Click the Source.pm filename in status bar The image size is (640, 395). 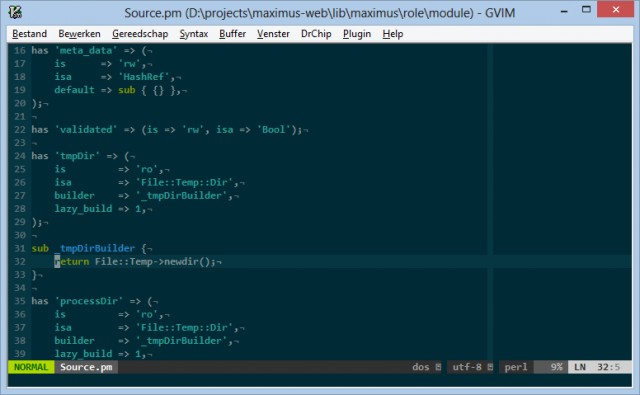[x=86, y=367]
